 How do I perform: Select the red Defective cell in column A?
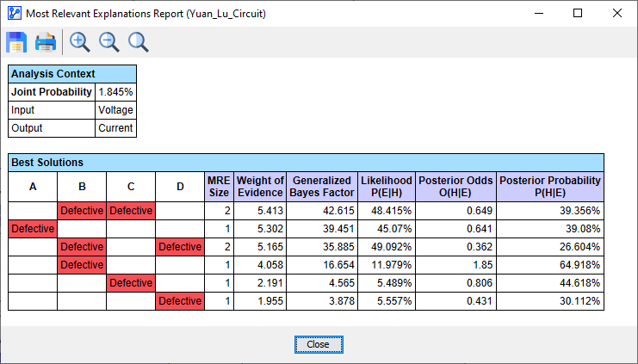pos(33,229)
